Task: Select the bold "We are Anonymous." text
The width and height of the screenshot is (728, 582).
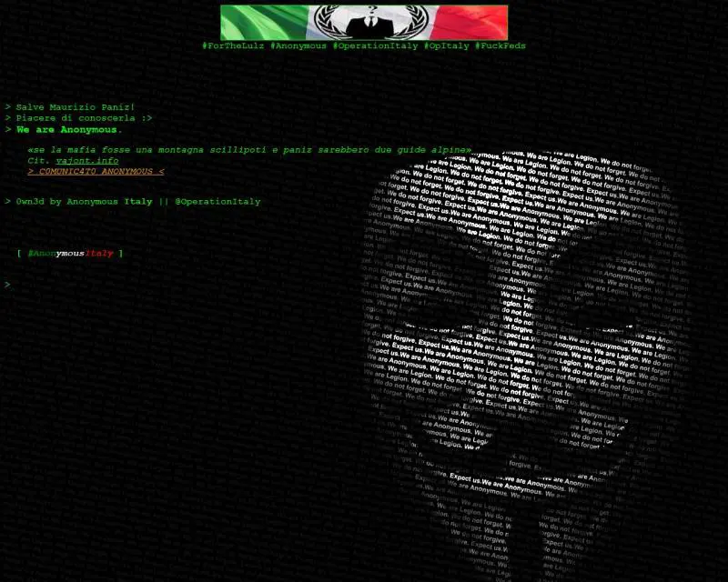Action: [69, 129]
